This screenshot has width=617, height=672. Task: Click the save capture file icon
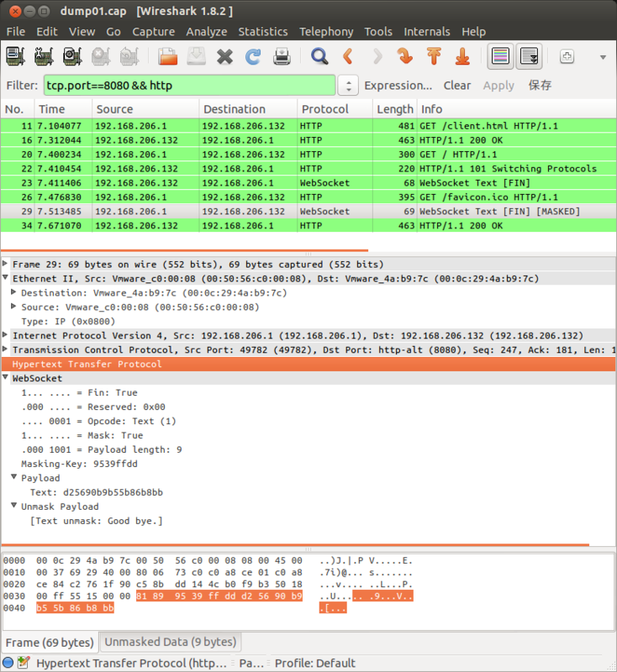pyautogui.click(x=197, y=56)
